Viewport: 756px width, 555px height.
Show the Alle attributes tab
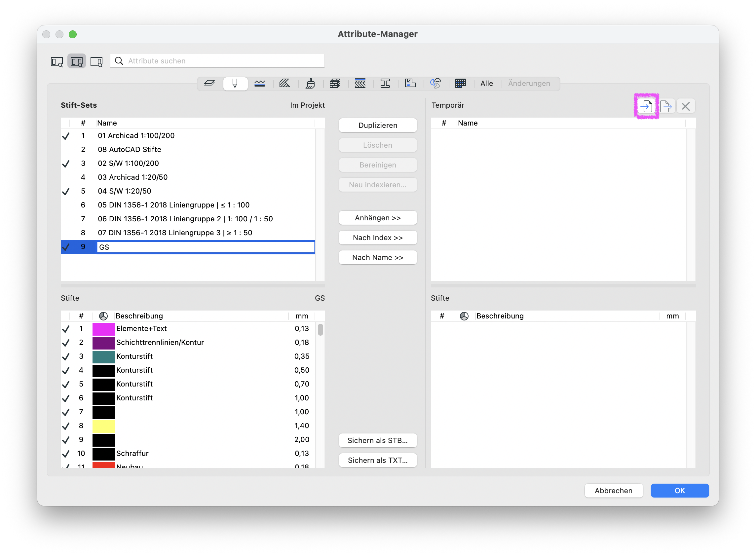click(x=487, y=83)
